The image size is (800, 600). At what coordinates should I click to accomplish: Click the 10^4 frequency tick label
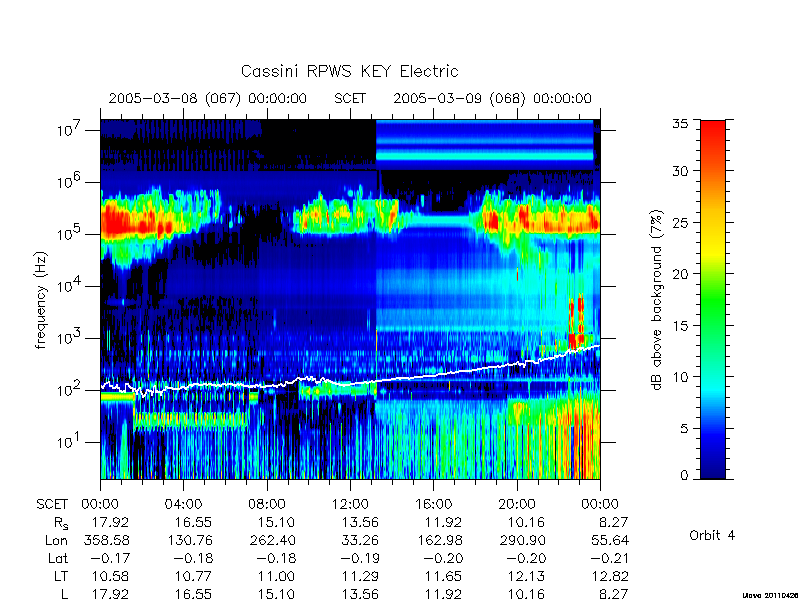pos(70,286)
